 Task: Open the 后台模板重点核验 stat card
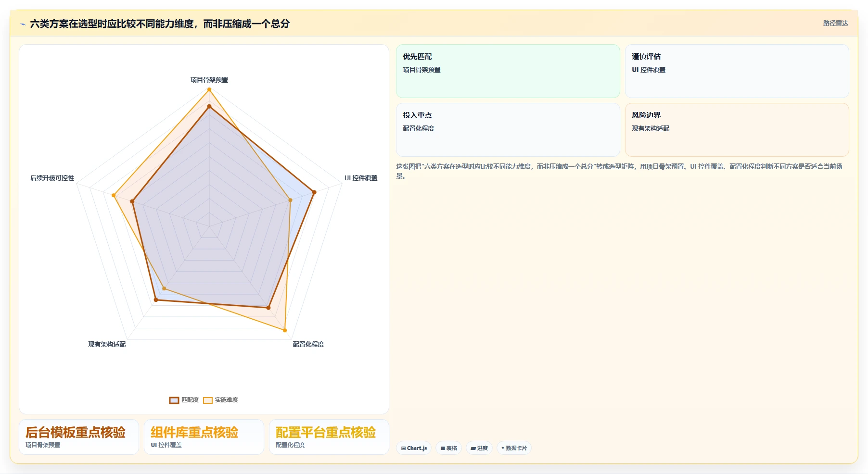tap(79, 437)
